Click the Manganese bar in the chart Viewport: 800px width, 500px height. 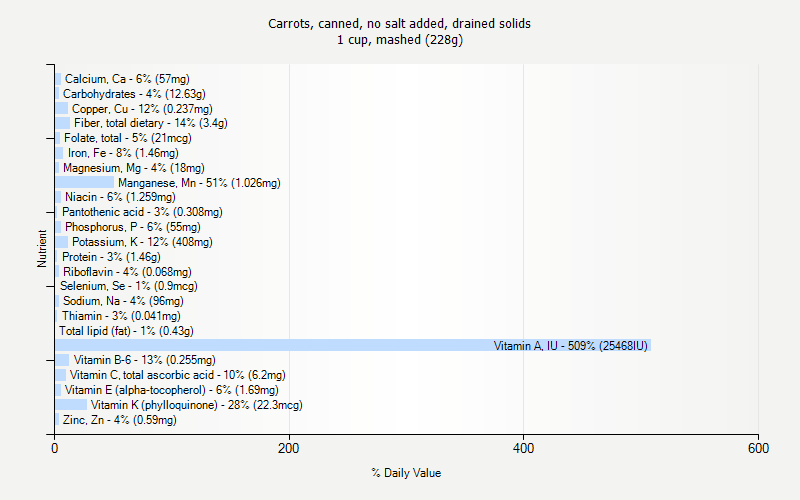85,182
